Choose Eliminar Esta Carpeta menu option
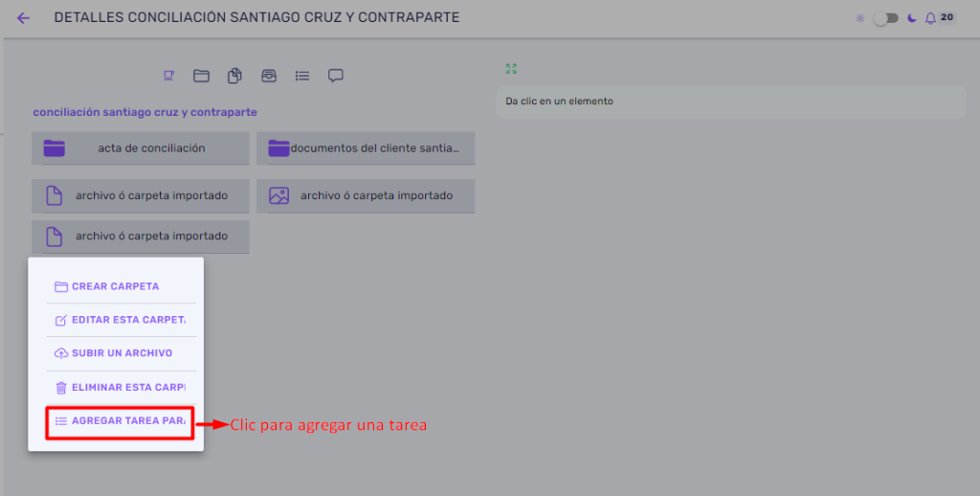The height and width of the screenshot is (496, 980). point(122,388)
